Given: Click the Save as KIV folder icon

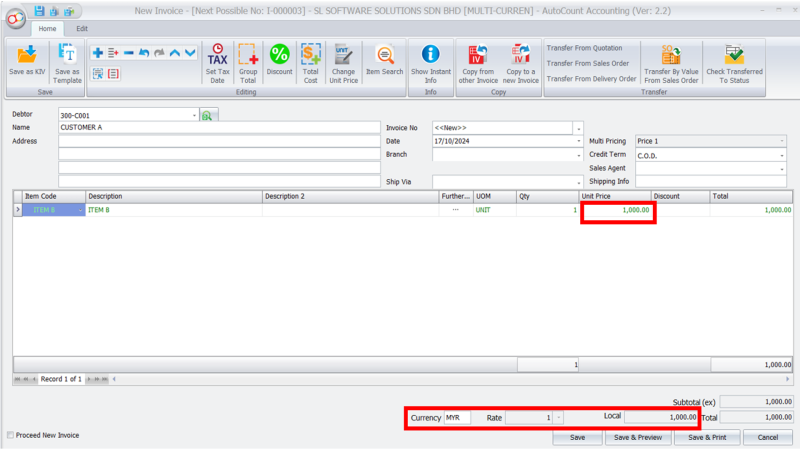Looking at the screenshot, I should point(27,55).
